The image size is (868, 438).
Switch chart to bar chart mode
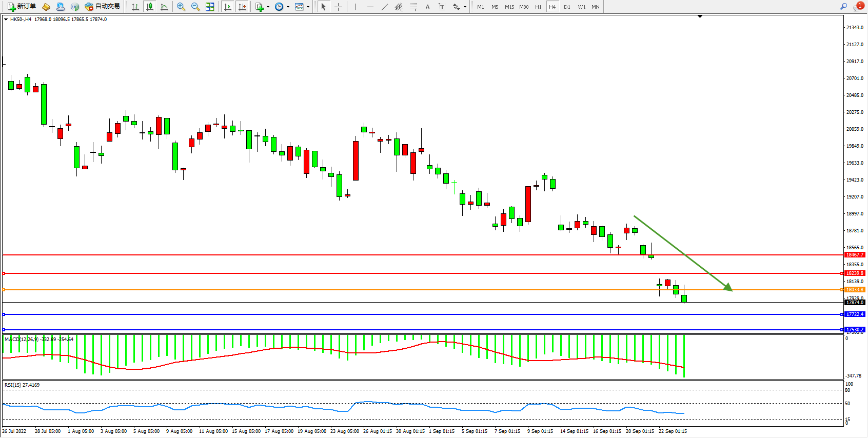135,7
